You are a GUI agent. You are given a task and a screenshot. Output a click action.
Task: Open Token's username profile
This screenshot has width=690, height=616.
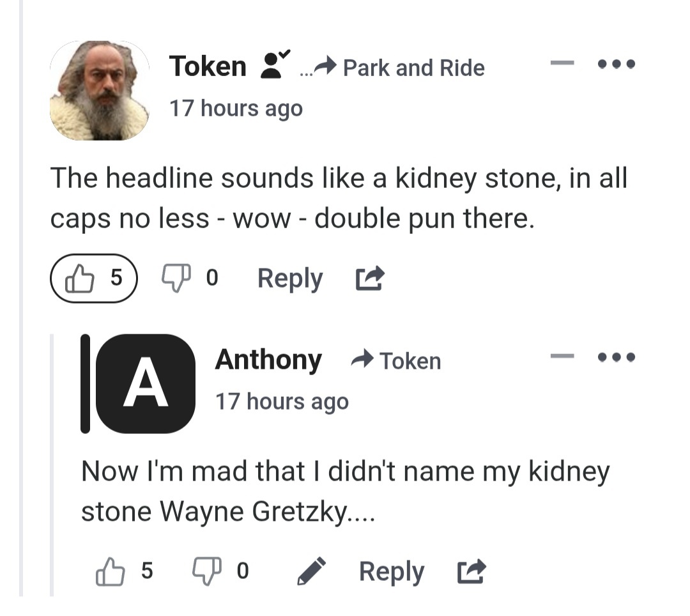click(208, 66)
